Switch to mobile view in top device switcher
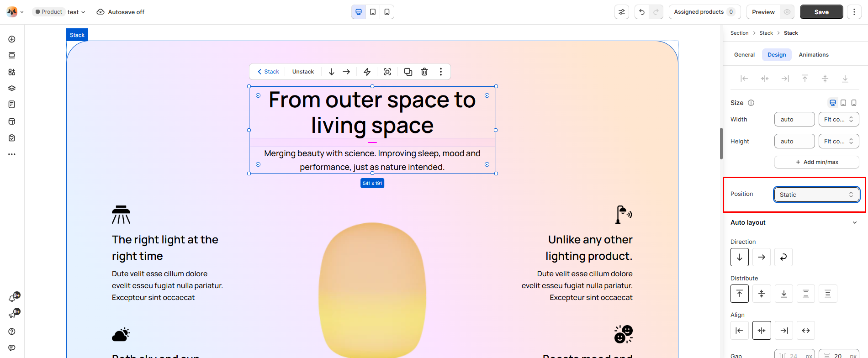Image resolution: width=868 pixels, height=358 pixels. pyautogui.click(x=387, y=12)
